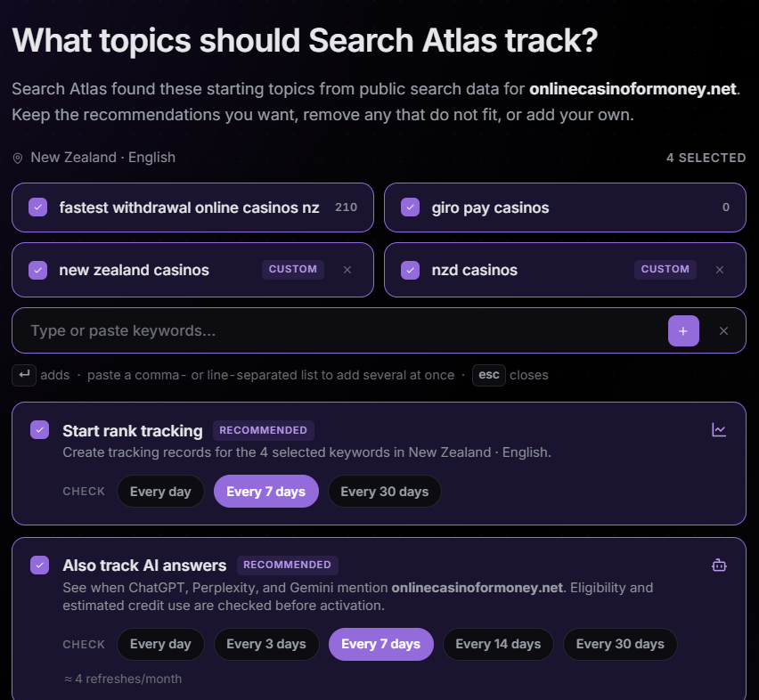
Task: Click the '0' volume on giro pay casinos
Action: [726, 207]
